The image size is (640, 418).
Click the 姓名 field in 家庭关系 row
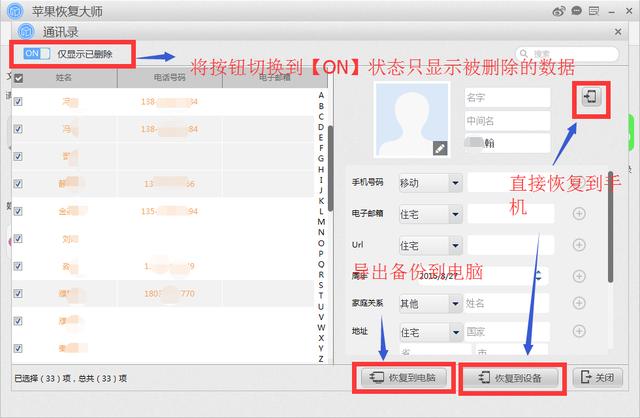pos(506,303)
